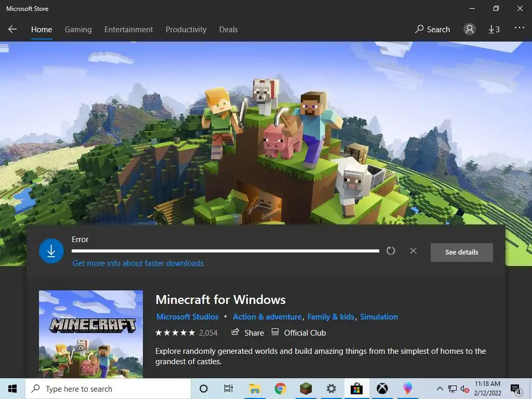Image resolution: width=532 pixels, height=399 pixels.
Task: Open the Action Center notifications icon
Action: coord(515,389)
